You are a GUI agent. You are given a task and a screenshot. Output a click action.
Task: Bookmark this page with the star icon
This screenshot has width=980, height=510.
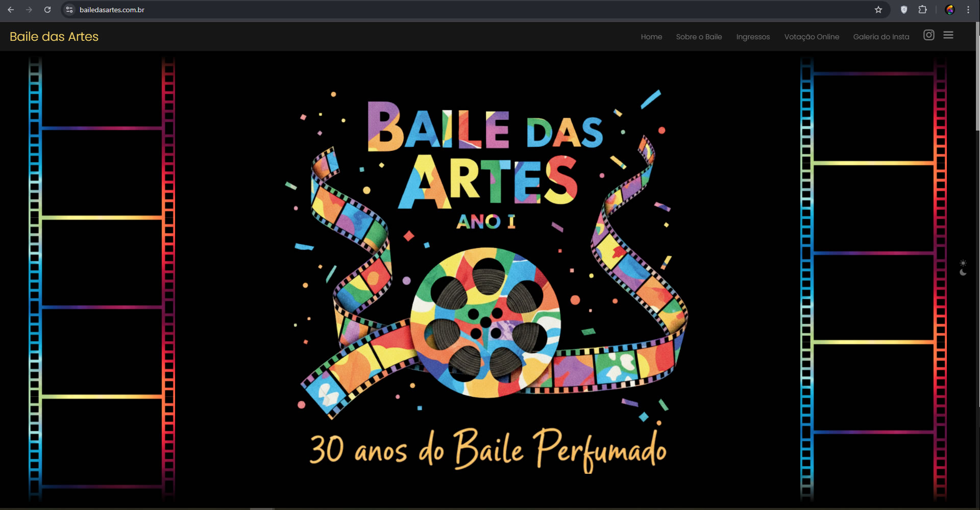pyautogui.click(x=878, y=10)
